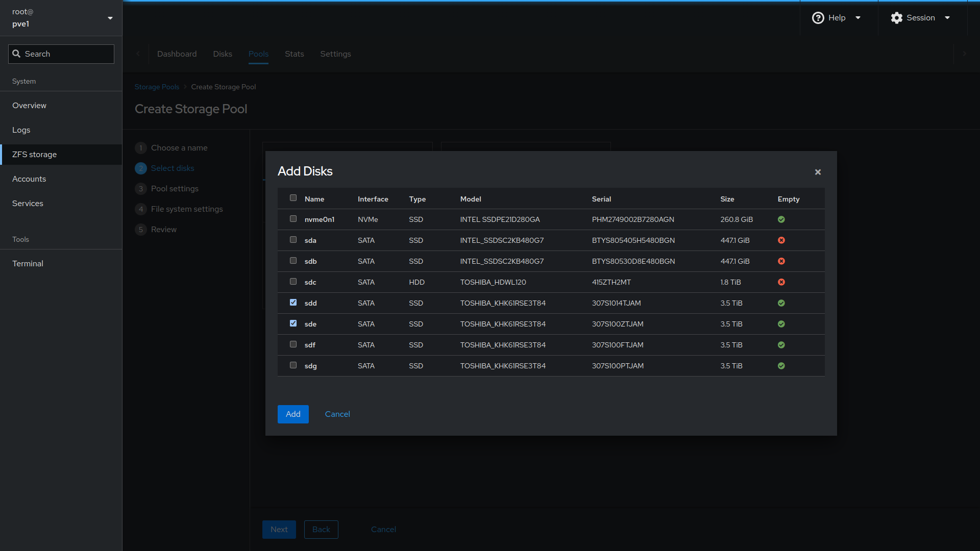The height and width of the screenshot is (551, 980).
Task: Click step 1 number circle
Action: [x=141, y=148]
